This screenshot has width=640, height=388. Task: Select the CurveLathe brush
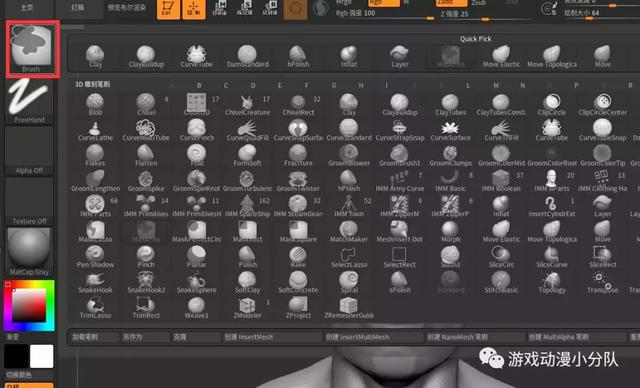(95, 130)
